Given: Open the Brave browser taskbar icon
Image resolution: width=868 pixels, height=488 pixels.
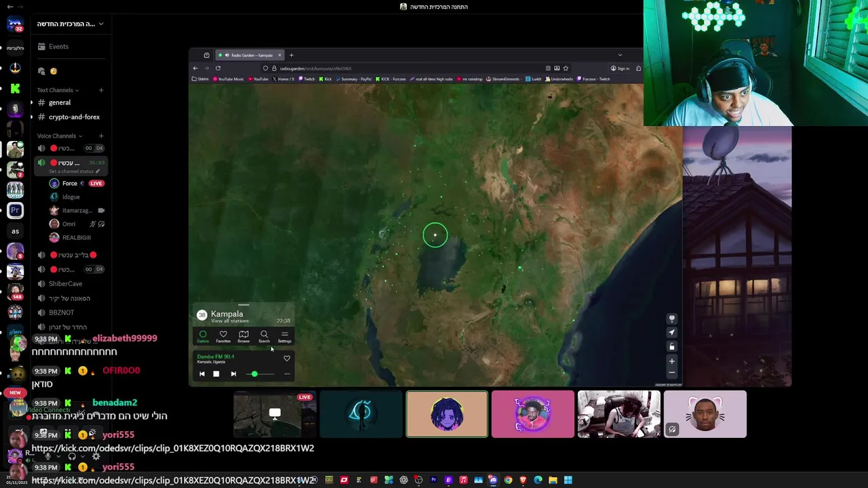Looking at the screenshot, I should 523,480.
